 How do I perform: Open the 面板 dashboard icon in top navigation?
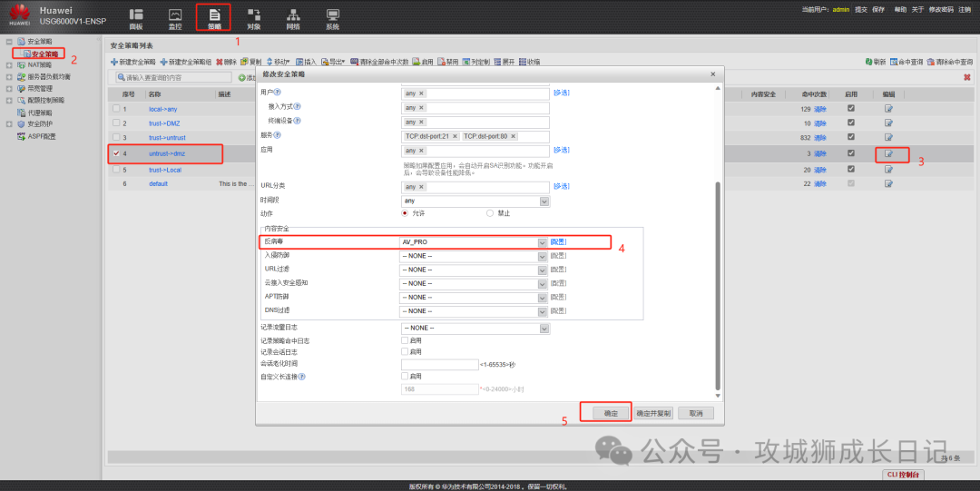[x=136, y=17]
